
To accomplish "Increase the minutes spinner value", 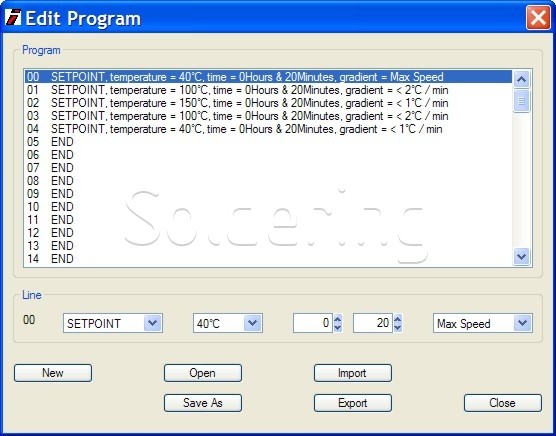I will coord(398,318).
